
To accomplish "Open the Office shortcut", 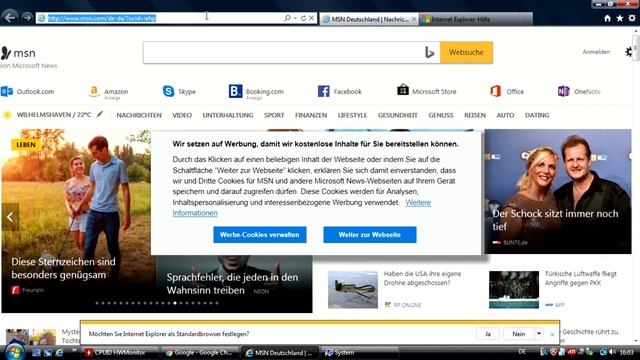I will click(x=507, y=91).
